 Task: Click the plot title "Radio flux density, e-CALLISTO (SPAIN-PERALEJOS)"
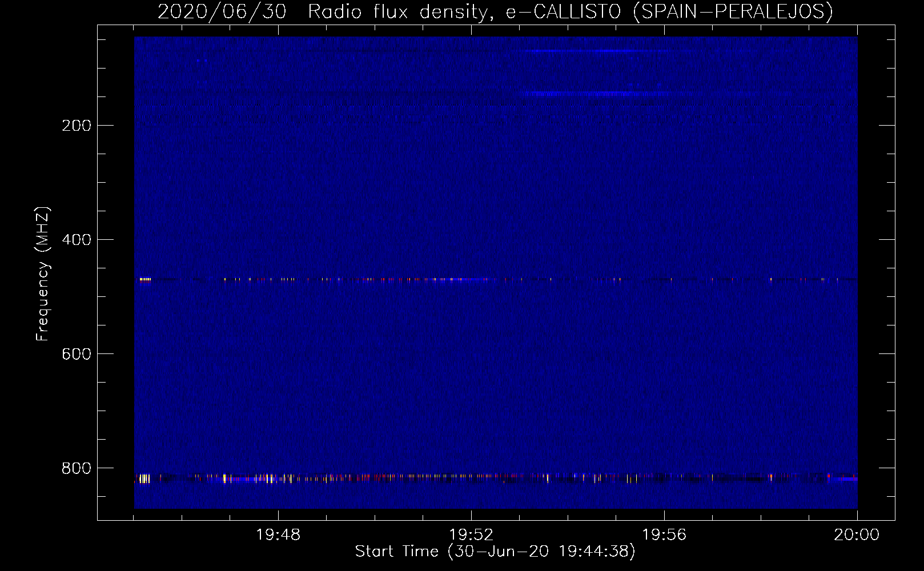click(x=571, y=11)
